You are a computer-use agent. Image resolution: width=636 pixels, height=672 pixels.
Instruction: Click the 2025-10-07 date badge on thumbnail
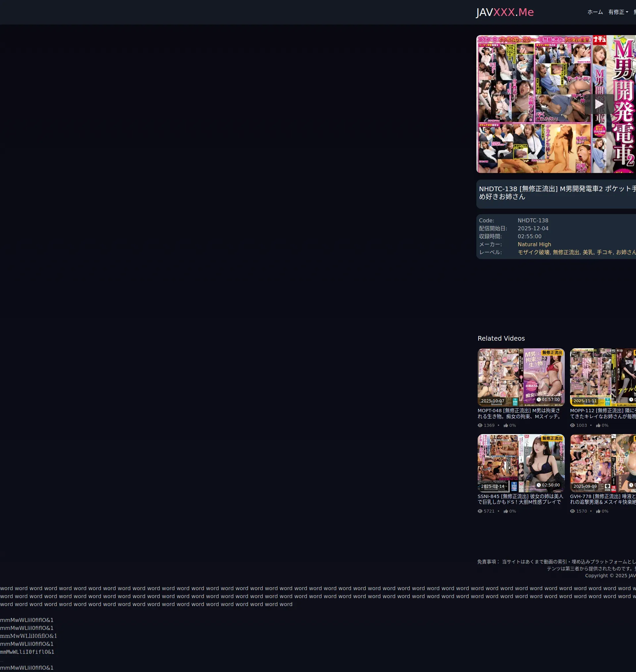(x=493, y=401)
